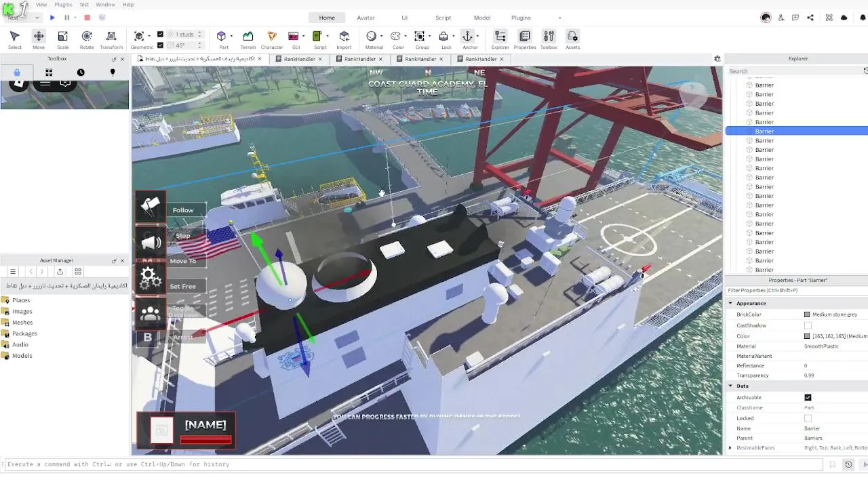Open the Places folder in Asset Manager

point(21,300)
